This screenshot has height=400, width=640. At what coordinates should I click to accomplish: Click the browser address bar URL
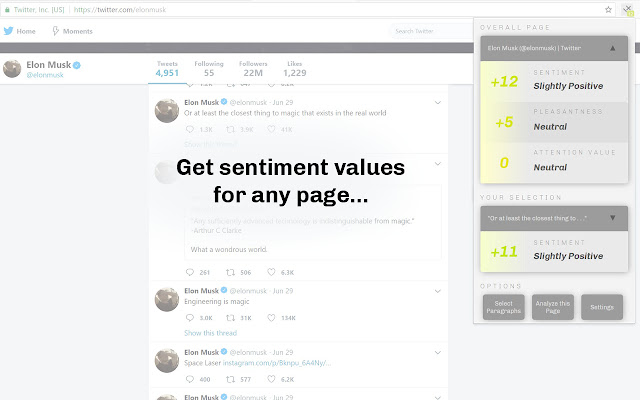pyautogui.click(x=120, y=10)
